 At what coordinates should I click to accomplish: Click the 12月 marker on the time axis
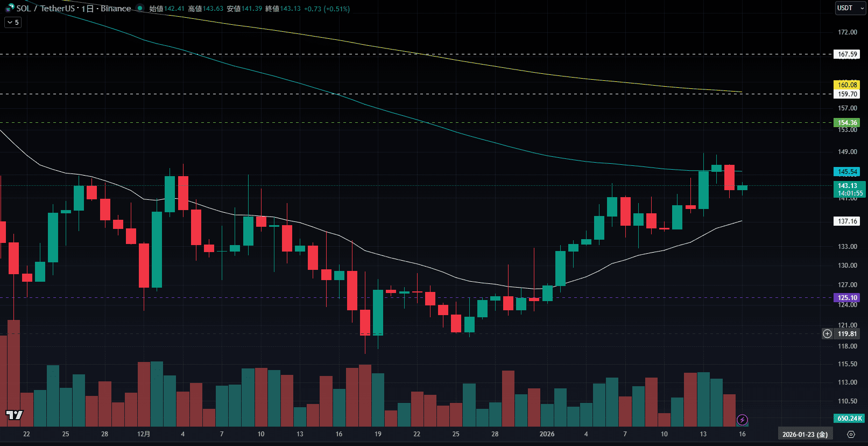[144, 434]
